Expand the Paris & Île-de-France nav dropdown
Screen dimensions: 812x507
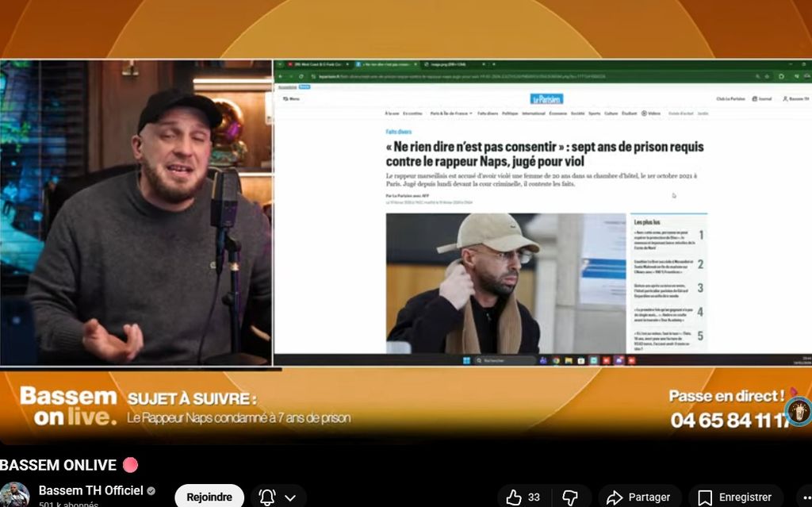[451, 113]
